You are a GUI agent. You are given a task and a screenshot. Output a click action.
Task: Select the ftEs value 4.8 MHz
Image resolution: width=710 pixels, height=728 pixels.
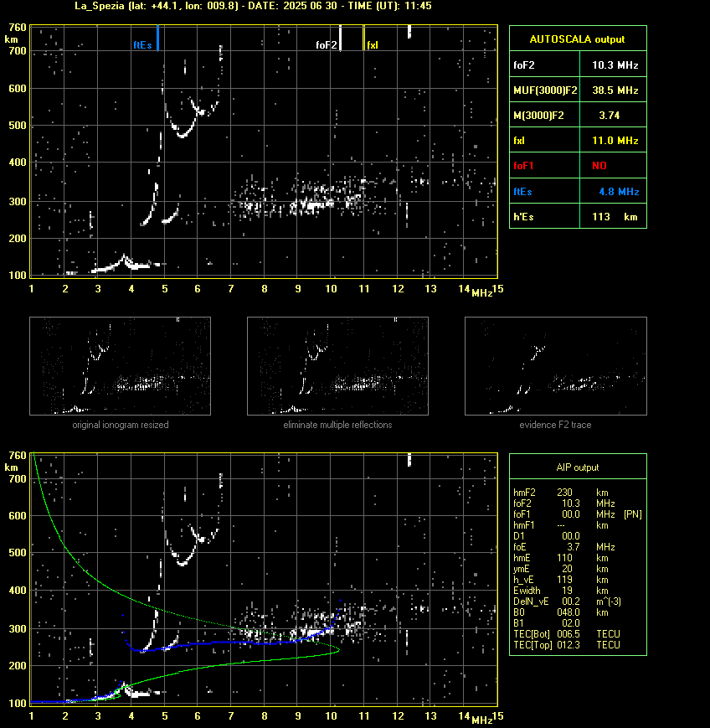tap(619, 191)
